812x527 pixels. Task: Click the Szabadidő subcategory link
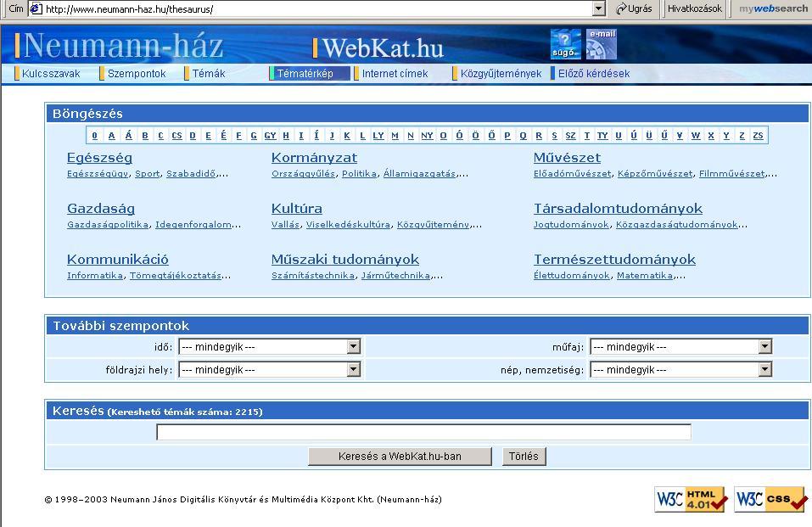click(x=191, y=174)
